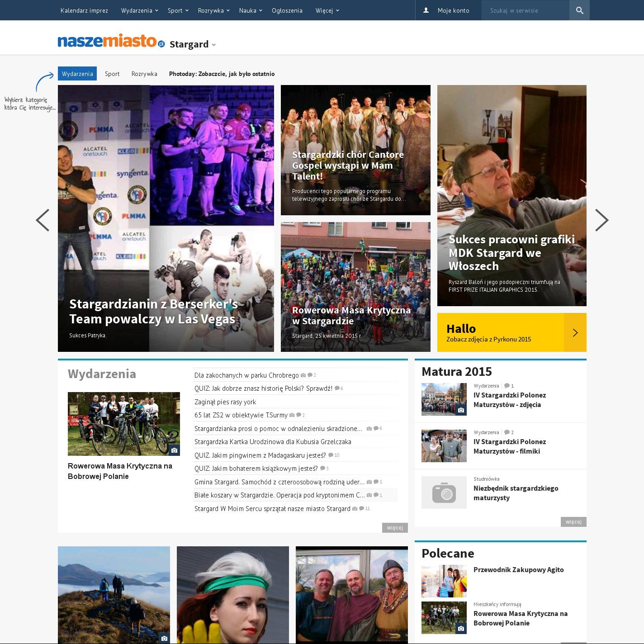Click the search magnifier icon
Image resolution: width=644 pixels, height=644 pixels.
click(579, 10)
